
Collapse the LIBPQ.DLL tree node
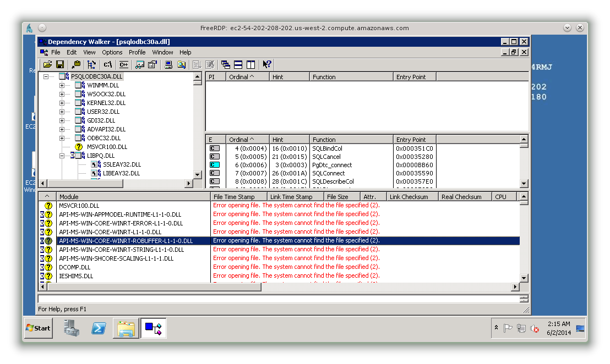point(62,156)
